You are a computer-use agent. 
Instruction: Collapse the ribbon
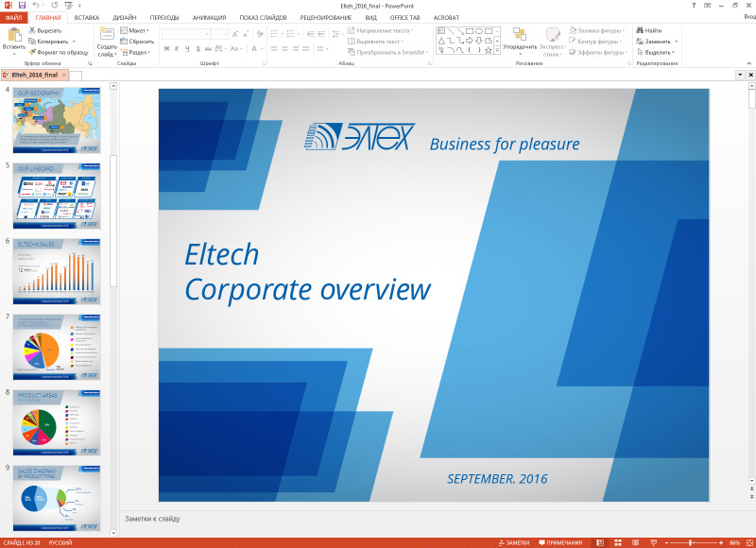[x=748, y=63]
